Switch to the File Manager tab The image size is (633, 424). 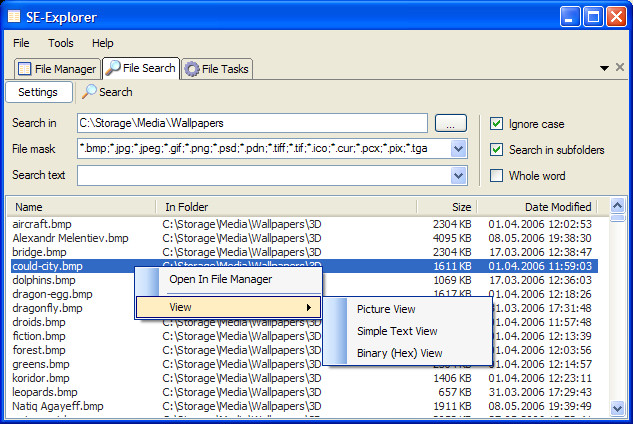[57, 69]
